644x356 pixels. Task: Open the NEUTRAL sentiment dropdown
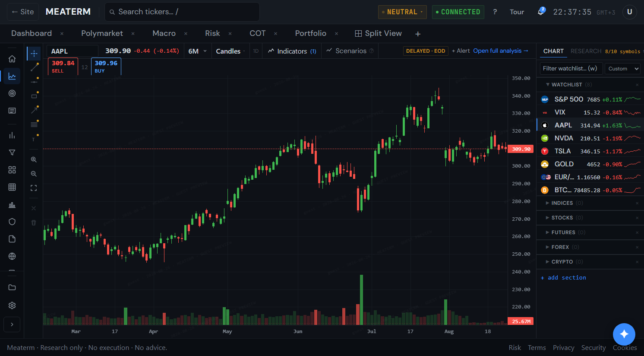402,12
